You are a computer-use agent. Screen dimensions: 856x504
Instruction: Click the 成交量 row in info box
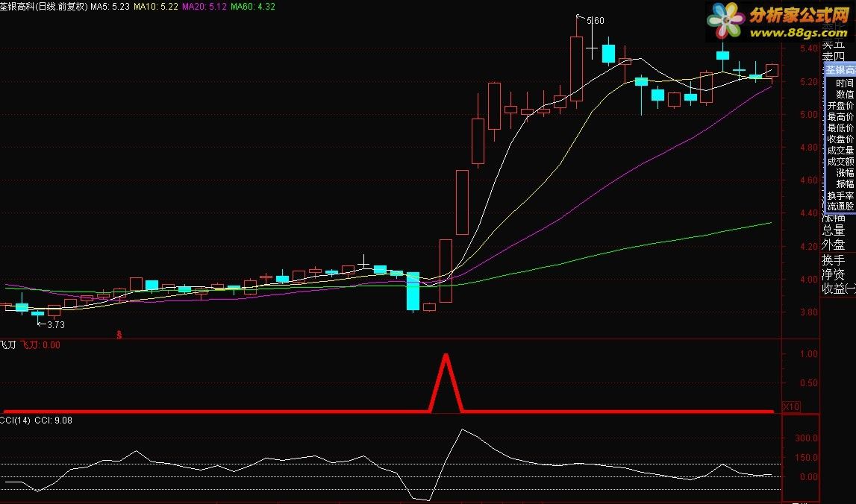click(x=840, y=150)
